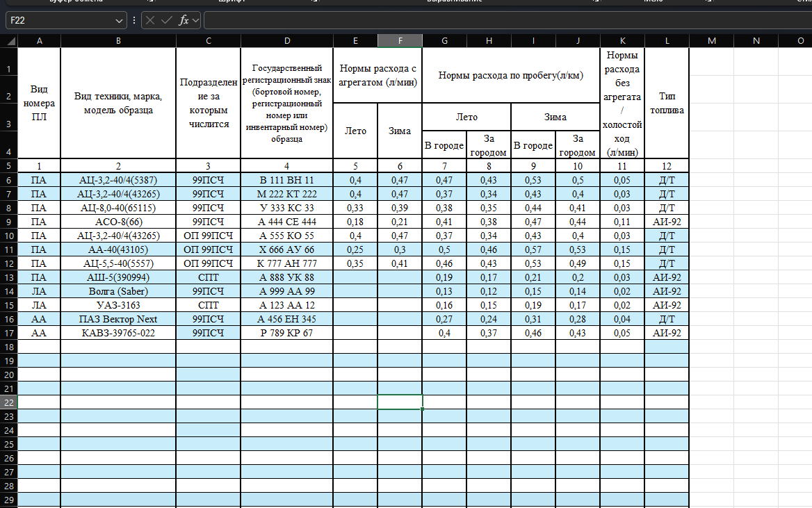Click header Вид номера ПЛ

point(40,103)
